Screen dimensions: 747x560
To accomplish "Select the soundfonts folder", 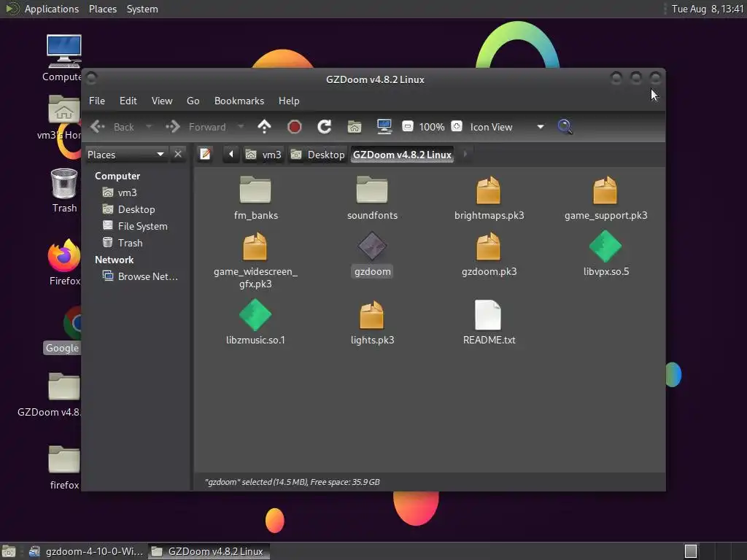I will (372, 198).
